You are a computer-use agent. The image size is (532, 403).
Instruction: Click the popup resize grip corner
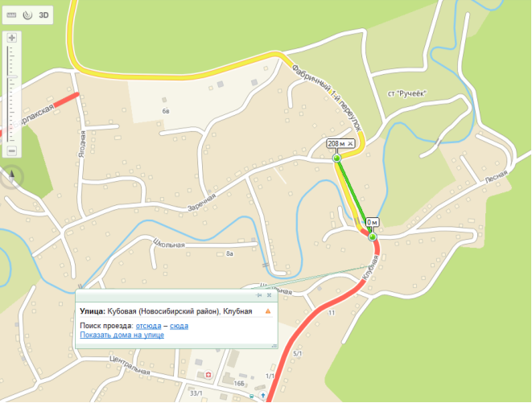[274, 346]
